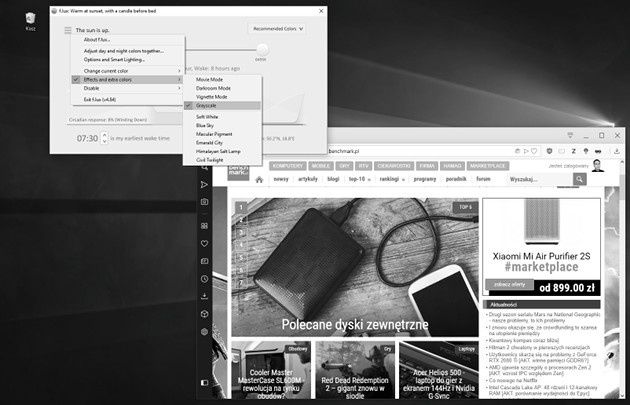Select Macular Pigment color
The height and width of the screenshot is (405, 630).
(222, 134)
